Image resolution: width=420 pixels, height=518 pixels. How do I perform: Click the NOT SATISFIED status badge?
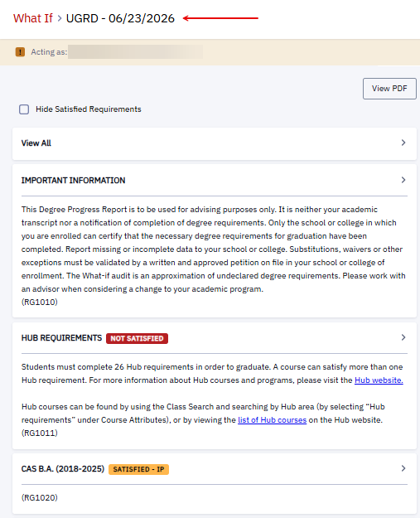coord(137,339)
